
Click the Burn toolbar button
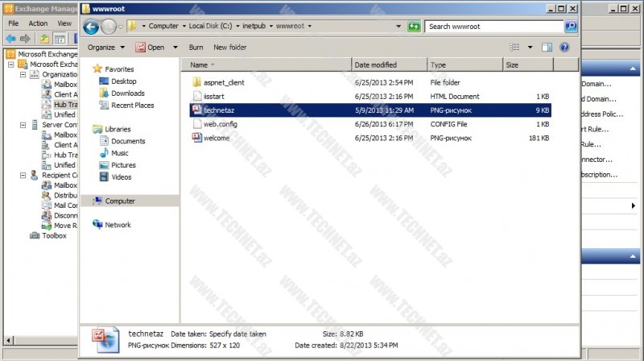196,48
